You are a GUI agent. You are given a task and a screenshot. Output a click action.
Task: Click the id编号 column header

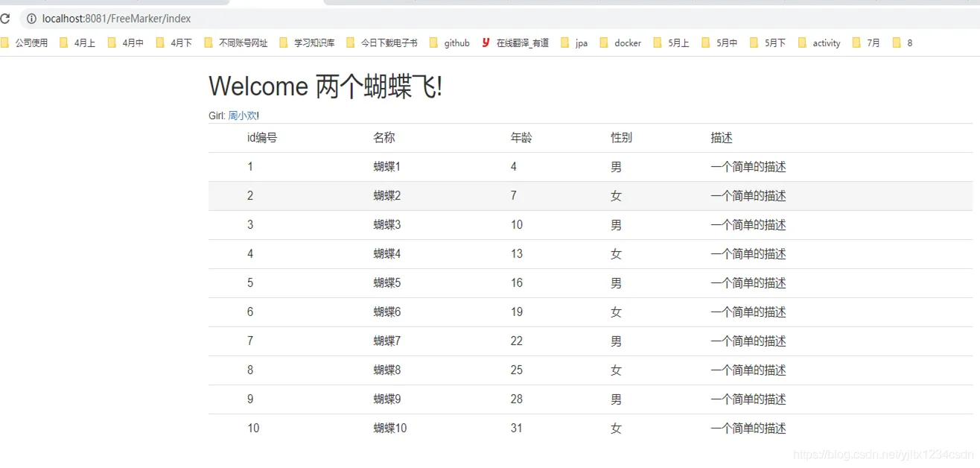pos(262,138)
